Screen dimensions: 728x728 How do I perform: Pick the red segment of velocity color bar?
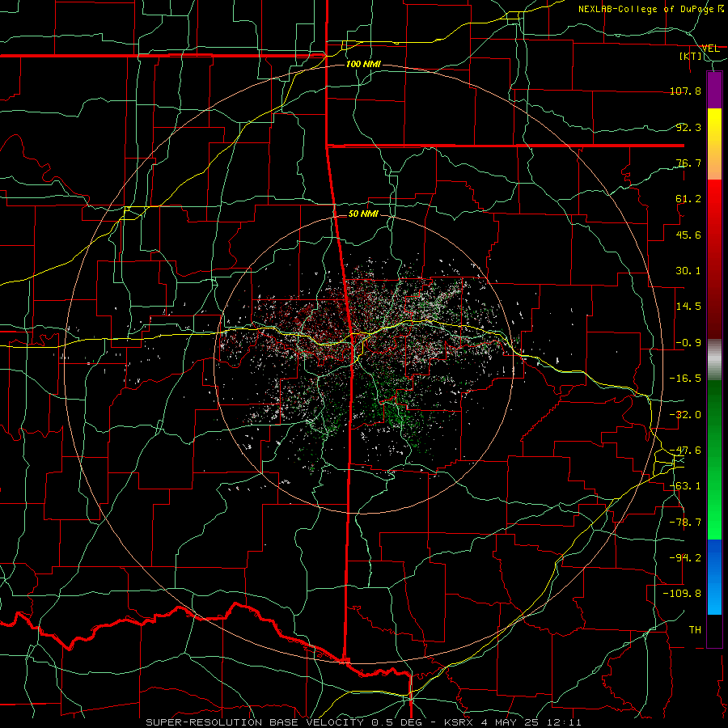click(x=714, y=259)
